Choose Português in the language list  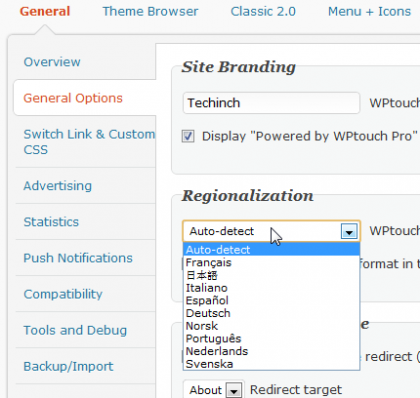[x=271, y=338]
